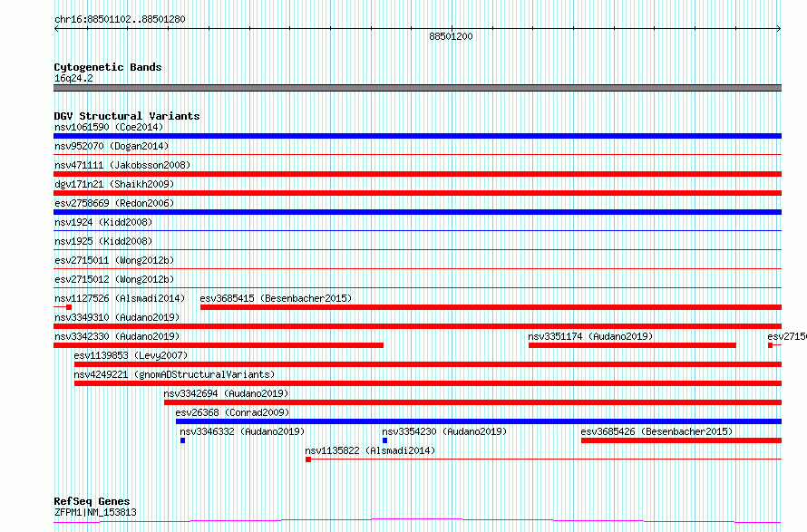Viewport: 807px width, 532px height.
Task: Open the nsv952070 (Dogan2014) variant
Action: coord(112,146)
